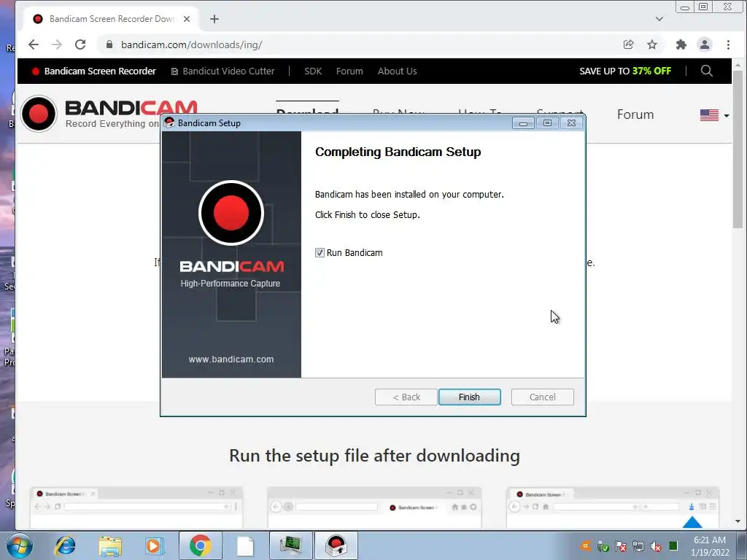Close the Bandicam Screen Recorder tab
Viewport: 747px width, 560px height.
click(187, 19)
